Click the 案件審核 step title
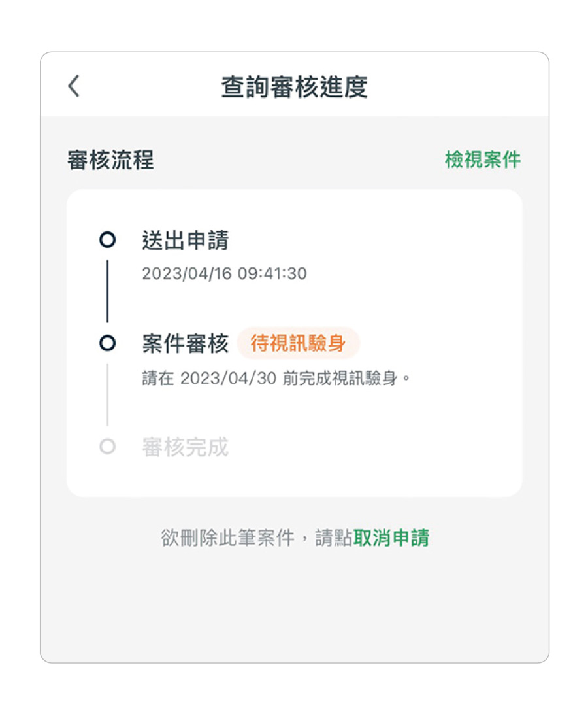The width and height of the screenshot is (588, 714). point(186,343)
